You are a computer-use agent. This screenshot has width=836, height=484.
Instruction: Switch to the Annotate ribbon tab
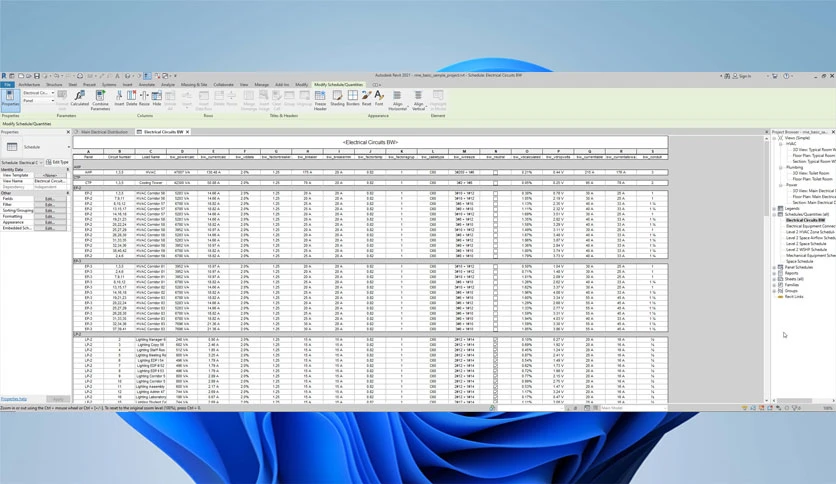[x=147, y=85]
